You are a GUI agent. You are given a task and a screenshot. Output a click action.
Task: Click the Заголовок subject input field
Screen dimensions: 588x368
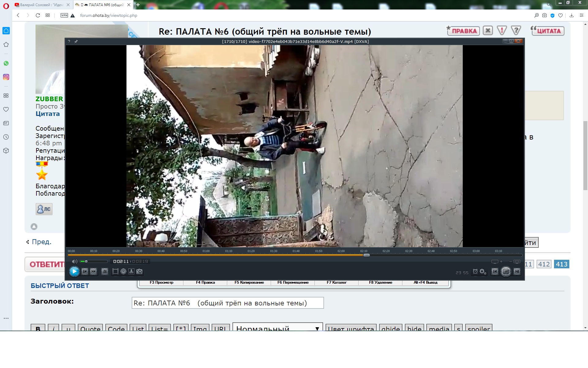coord(228,303)
